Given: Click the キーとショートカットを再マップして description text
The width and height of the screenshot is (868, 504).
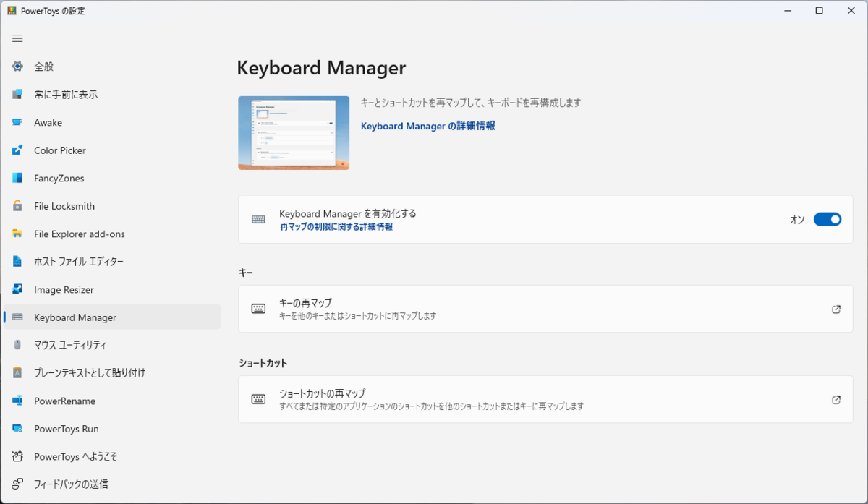Looking at the screenshot, I should click(471, 103).
